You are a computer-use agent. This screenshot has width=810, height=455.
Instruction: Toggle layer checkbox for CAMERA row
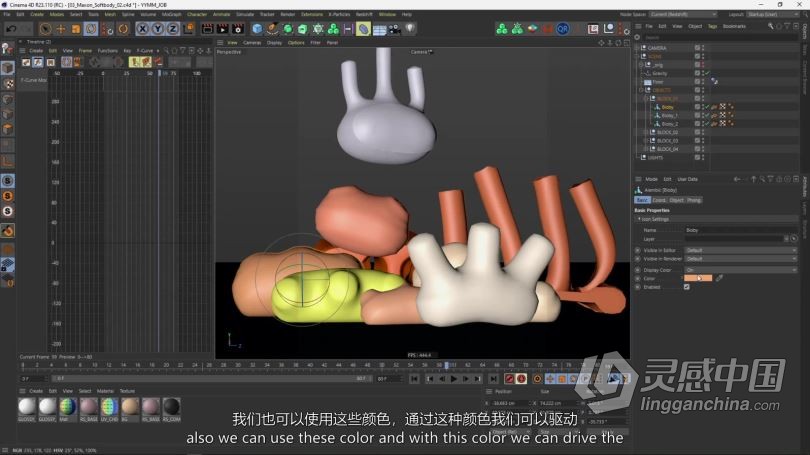click(697, 48)
